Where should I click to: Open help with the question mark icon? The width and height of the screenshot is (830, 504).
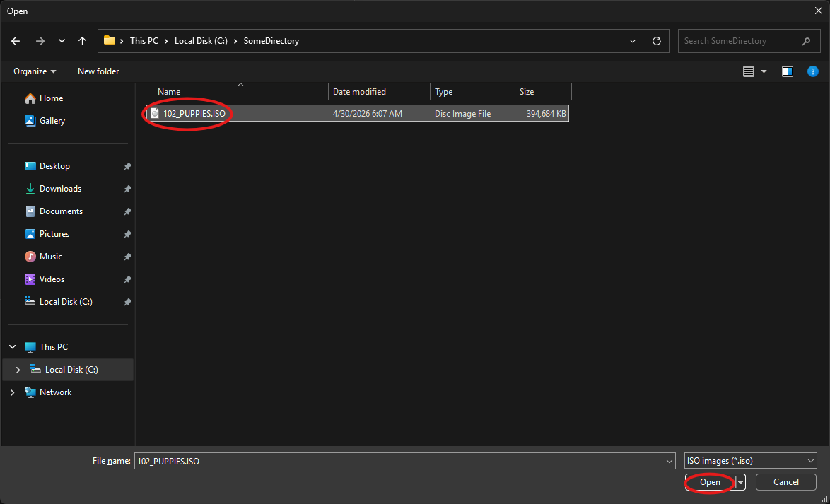point(813,71)
